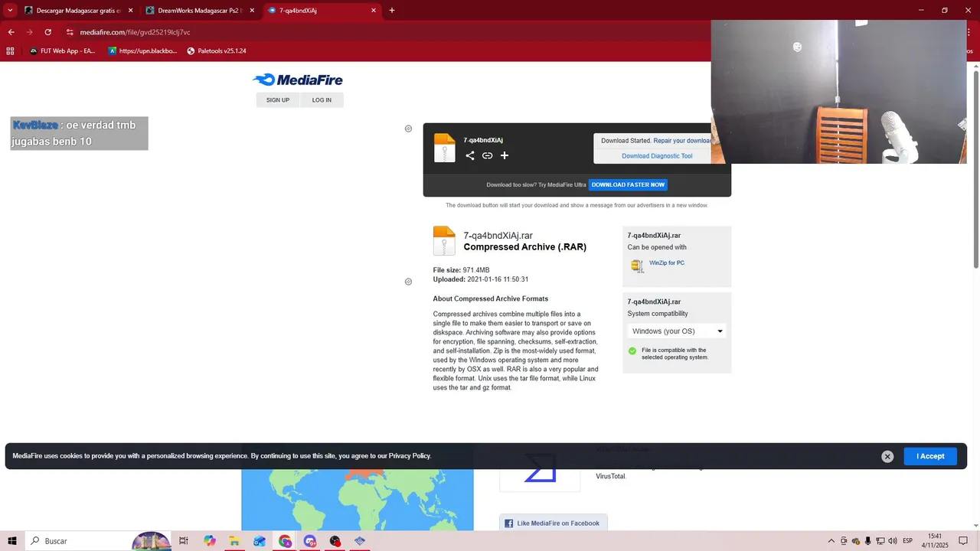Viewport: 980px width, 551px height.
Task: Click the MediaFire logo
Action: pos(298,80)
